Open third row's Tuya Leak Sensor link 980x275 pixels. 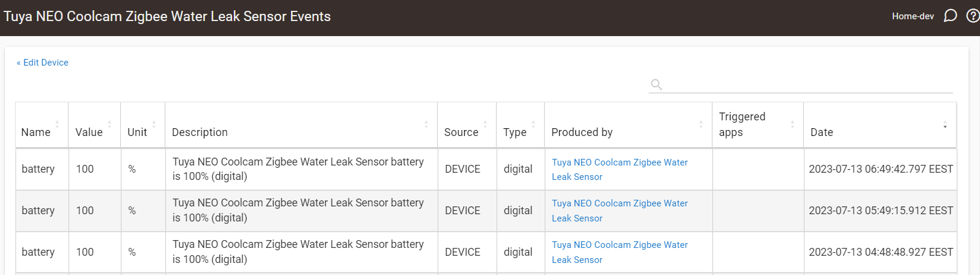tap(620, 252)
